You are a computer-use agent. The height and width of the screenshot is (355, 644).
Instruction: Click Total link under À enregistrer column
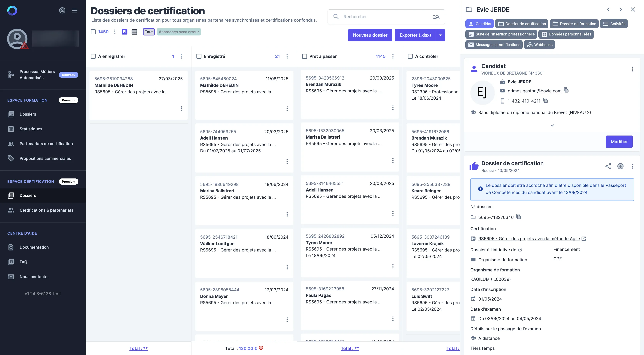[139, 348]
